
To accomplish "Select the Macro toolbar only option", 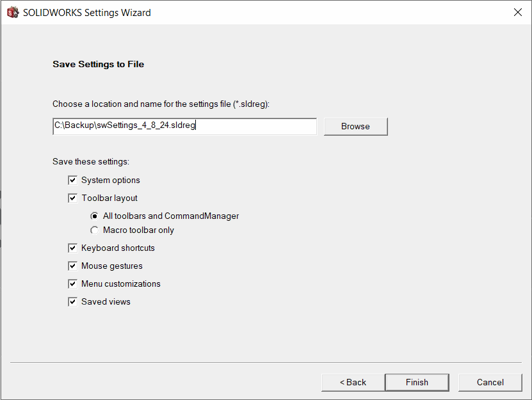I will coord(94,230).
